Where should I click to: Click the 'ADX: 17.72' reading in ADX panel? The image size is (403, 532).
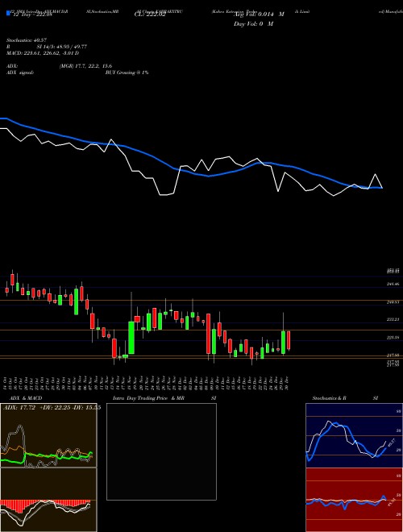pos(19,408)
